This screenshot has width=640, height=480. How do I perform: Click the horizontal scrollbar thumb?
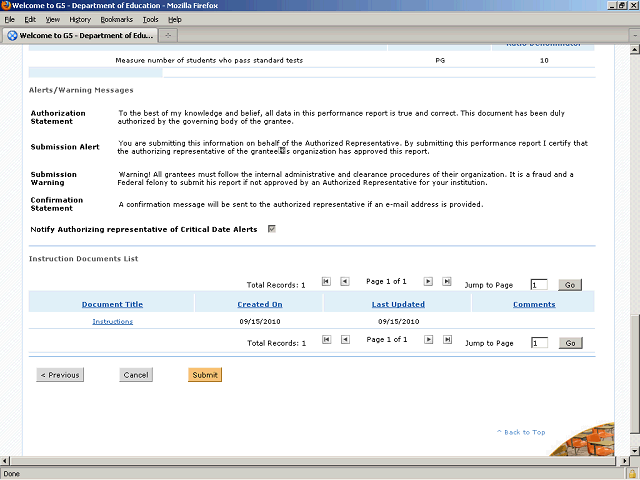coord(313,461)
